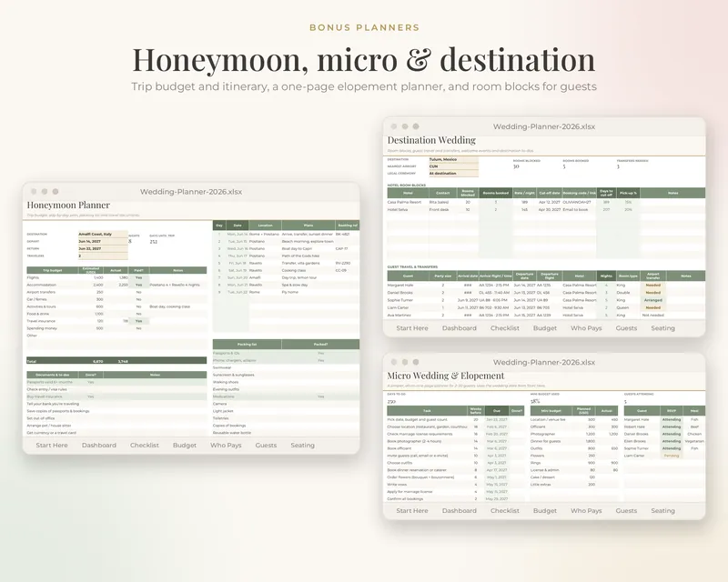Open Seating tab in Destination Wedding window
Screen dimensions: 728x582
(x=663, y=328)
